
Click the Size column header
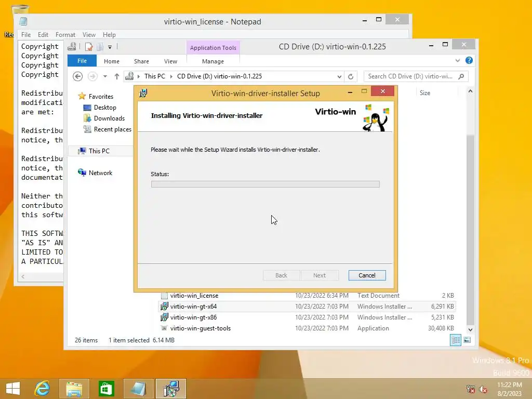[x=425, y=92]
